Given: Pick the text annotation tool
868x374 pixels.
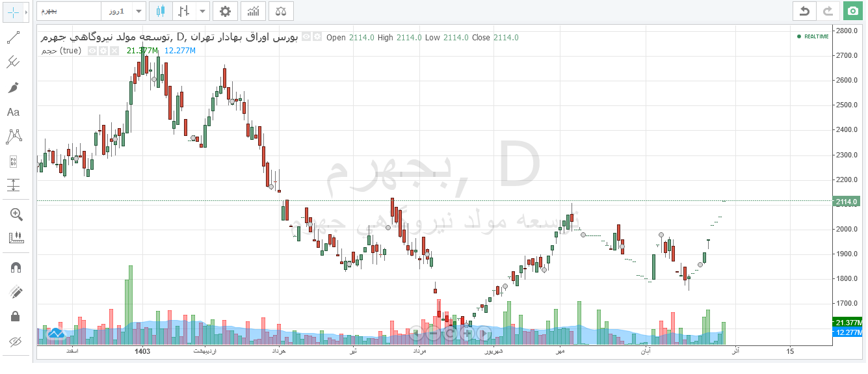Looking at the screenshot, I should 13,112.
